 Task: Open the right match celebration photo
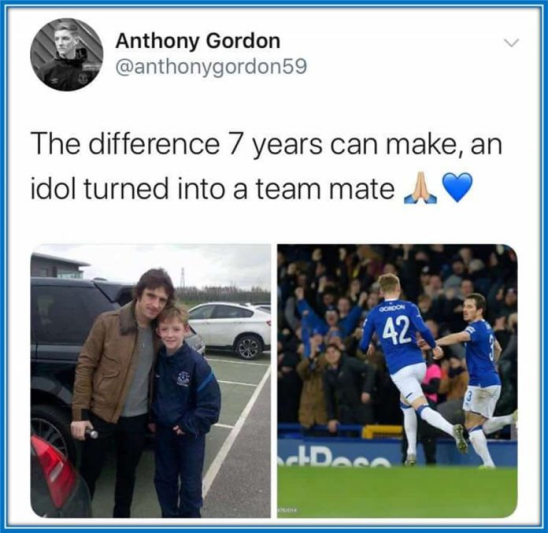click(x=397, y=381)
